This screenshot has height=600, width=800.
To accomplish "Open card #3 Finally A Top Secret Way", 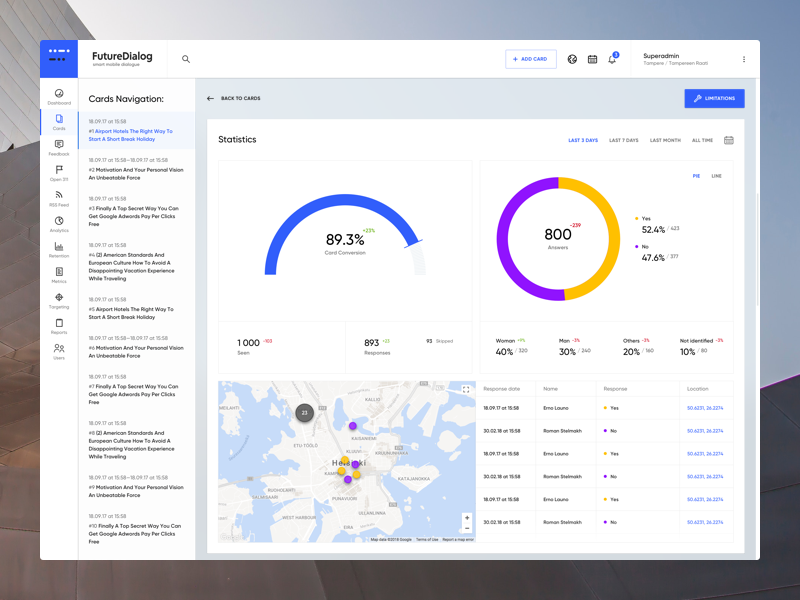I will tap(136, 211).
